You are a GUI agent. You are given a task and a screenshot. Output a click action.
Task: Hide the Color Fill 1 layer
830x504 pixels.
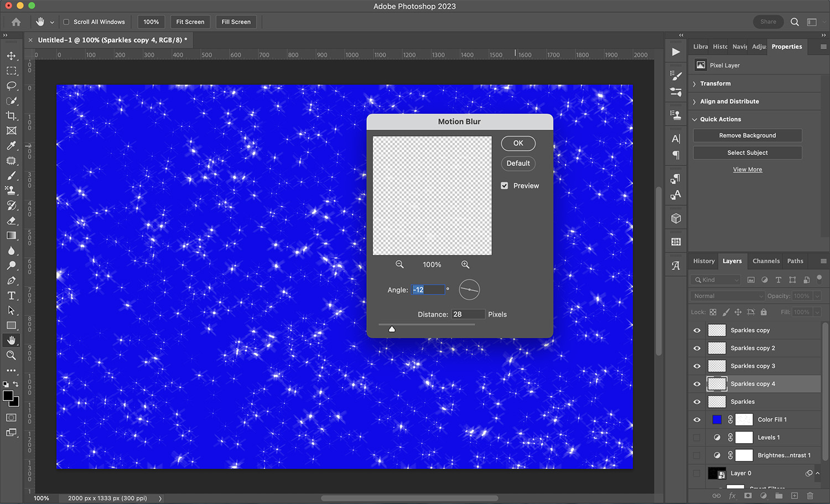pos(697,419)
